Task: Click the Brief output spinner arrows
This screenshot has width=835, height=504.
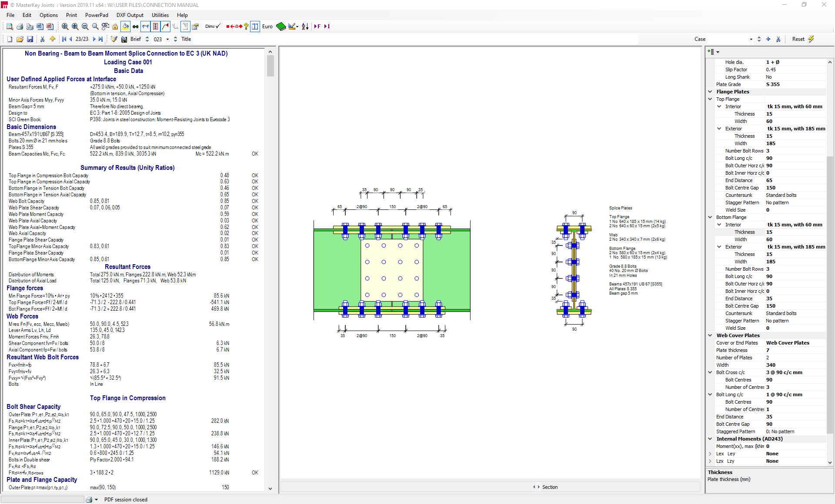Action: click(x=147, y=39)
